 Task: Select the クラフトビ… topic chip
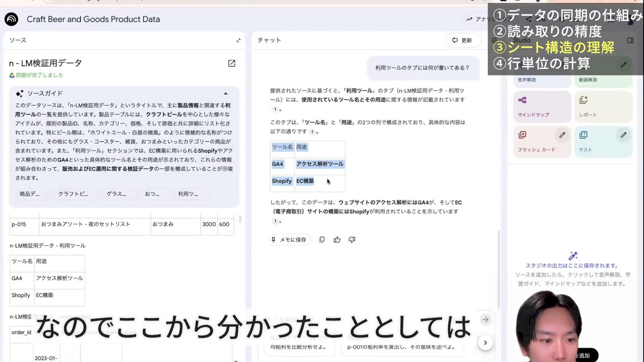click(73, 194)
